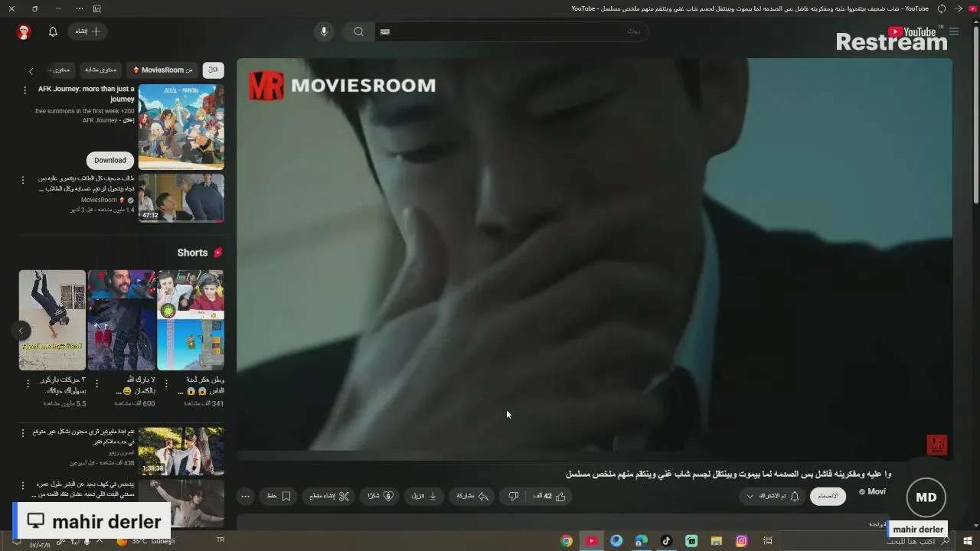980x551 pixels.
Task: Open options menu for the AFK Journey ad
Action: point(24,90)
